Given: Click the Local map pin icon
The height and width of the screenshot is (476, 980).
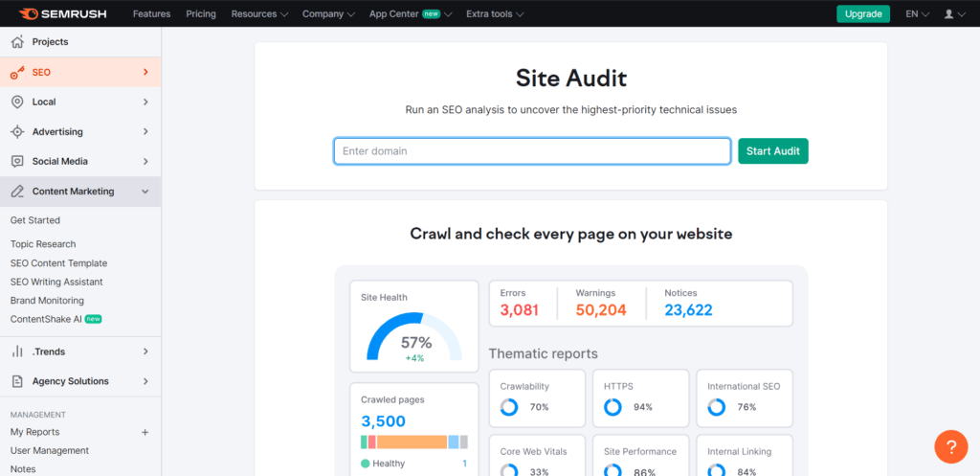Looking at the screenshot, I should (x=16, y=102).
